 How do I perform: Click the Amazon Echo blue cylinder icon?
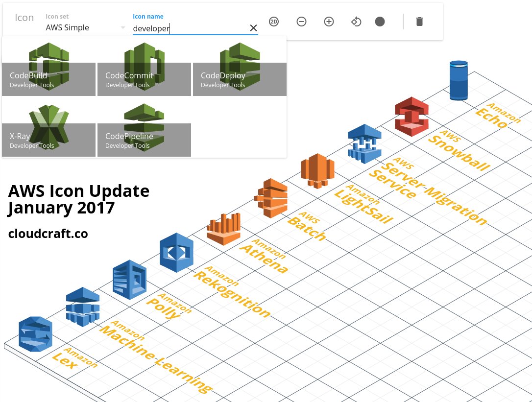[x=459, y=80]
